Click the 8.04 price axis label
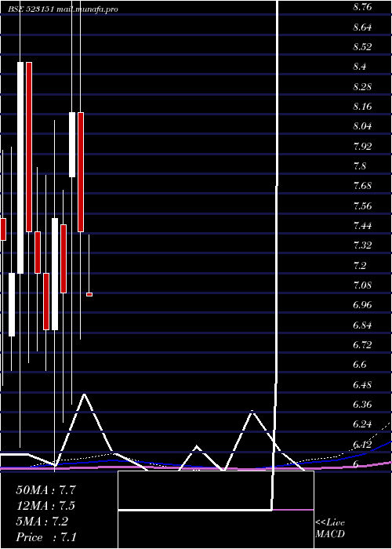 (x=362, y=126)
